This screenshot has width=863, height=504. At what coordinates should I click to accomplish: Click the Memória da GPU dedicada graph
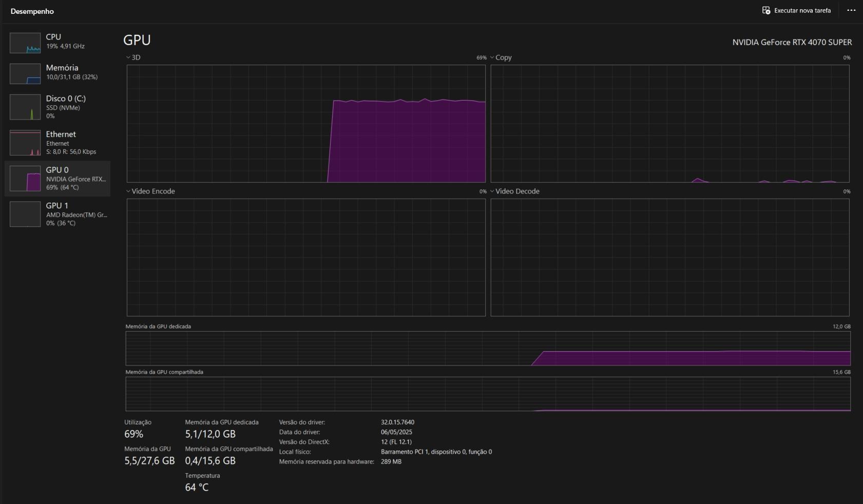[x=488, y=348]
